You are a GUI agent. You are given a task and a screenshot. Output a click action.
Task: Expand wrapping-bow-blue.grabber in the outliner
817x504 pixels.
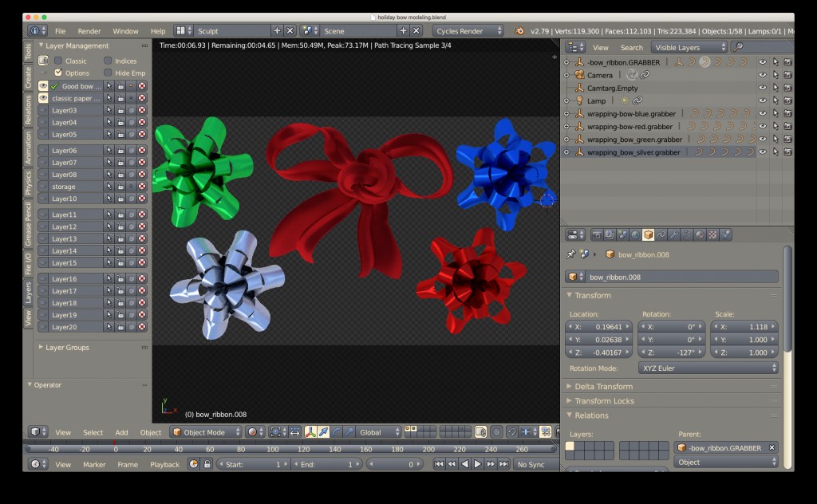[566, 113]
